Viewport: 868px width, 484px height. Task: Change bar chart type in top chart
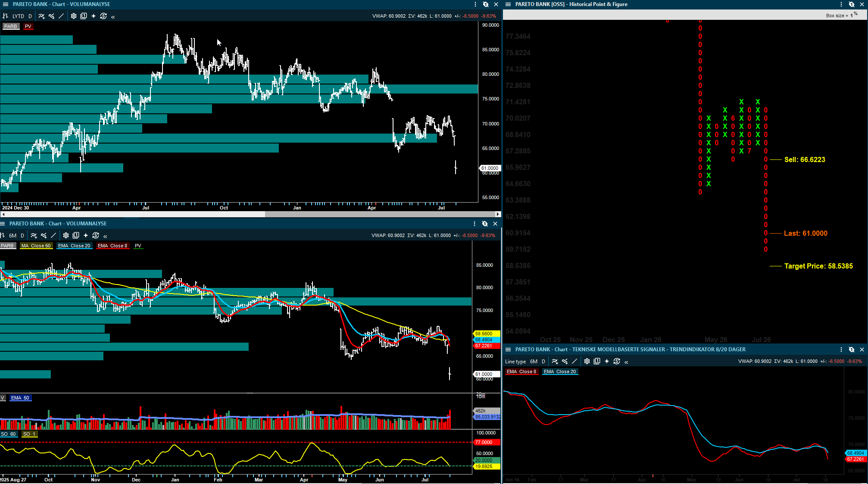point(6,16)
